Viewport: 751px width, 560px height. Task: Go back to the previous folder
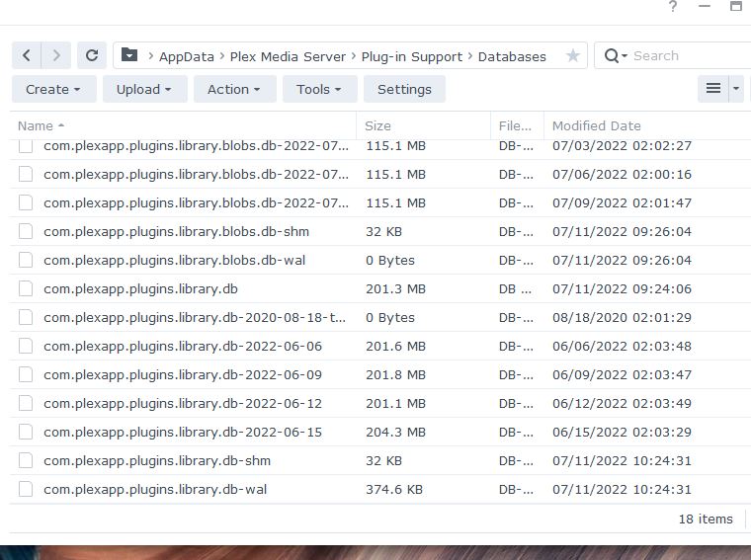click(x=27, y=55)
